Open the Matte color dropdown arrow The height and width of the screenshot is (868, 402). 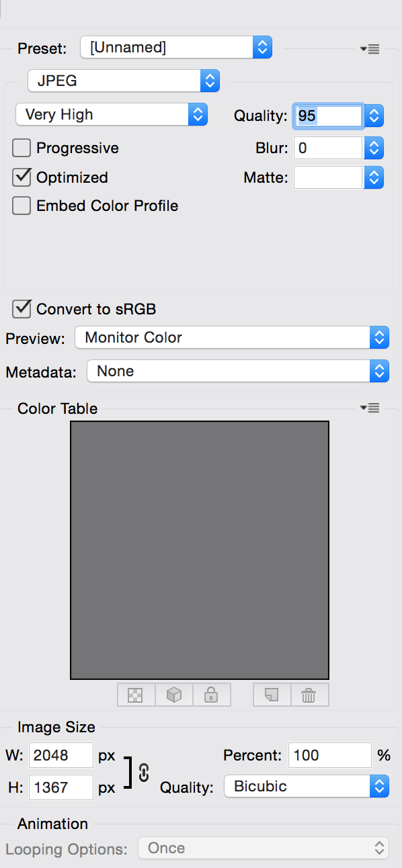(x=374, y=177)
